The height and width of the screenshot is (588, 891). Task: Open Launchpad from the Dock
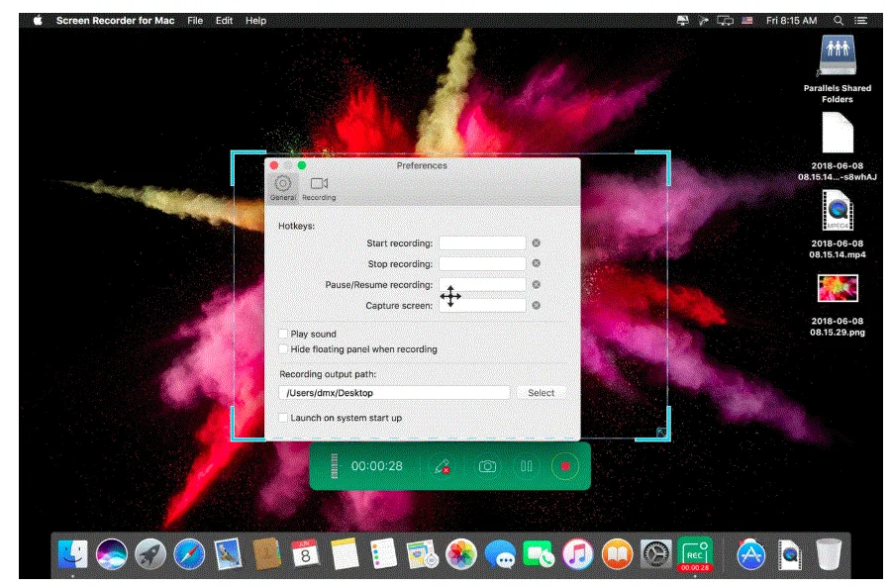click(x=150, y=554)
